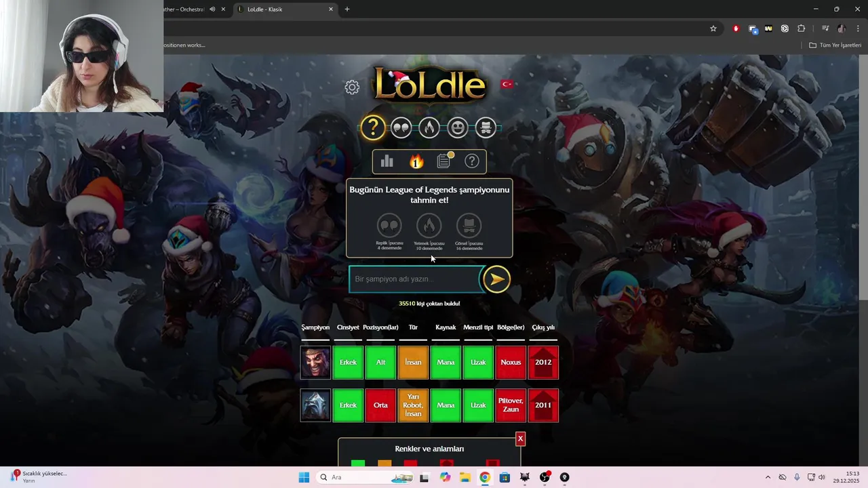
Task: Focus the champion name input field
Action: [x=415, y=279]
